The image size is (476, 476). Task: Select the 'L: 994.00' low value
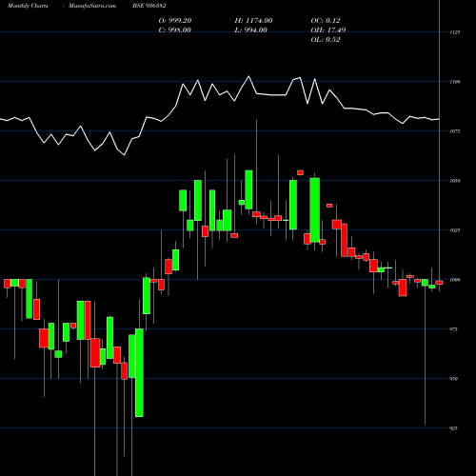250,30
